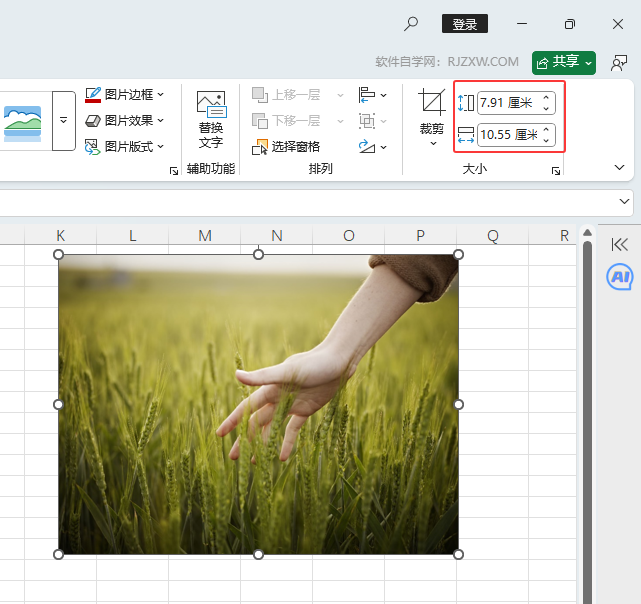641x604 pixels.
Task: Click the picture's bottom-middle handle
Action: coord(258,555)
